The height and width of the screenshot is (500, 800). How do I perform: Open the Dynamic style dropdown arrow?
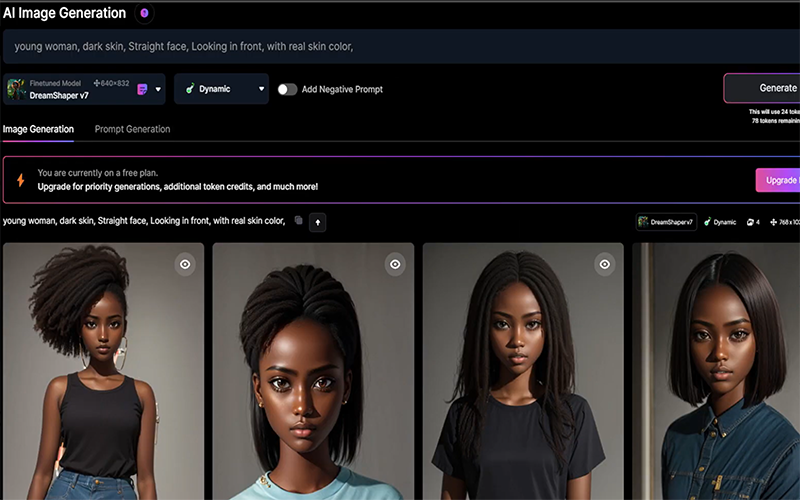[261, 89]
